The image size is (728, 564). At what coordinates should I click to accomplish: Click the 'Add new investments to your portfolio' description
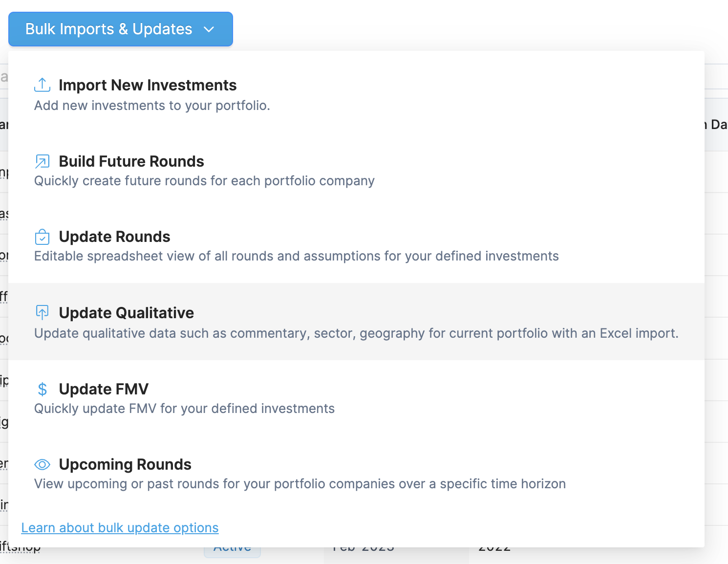click(x=152, y=106)
